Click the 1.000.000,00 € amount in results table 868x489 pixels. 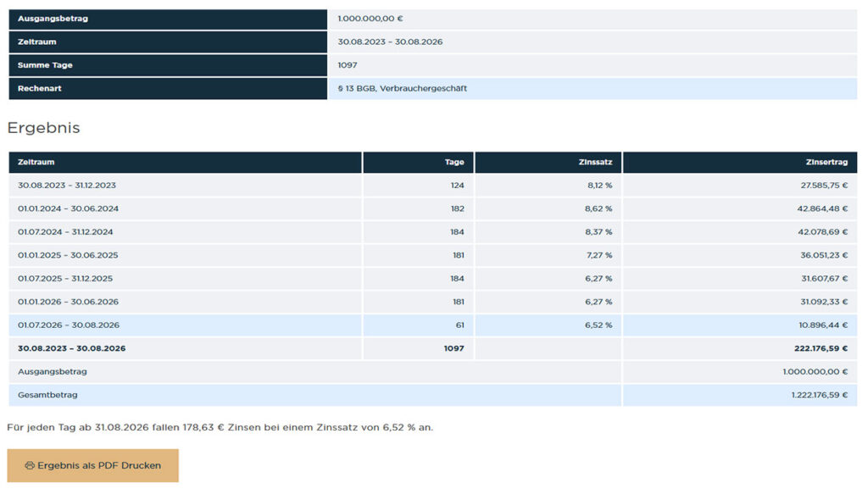(x=815, y=371)
